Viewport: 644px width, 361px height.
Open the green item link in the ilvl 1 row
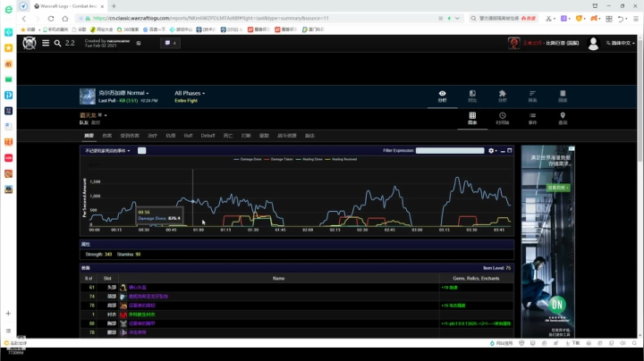[x=141, y=315]
